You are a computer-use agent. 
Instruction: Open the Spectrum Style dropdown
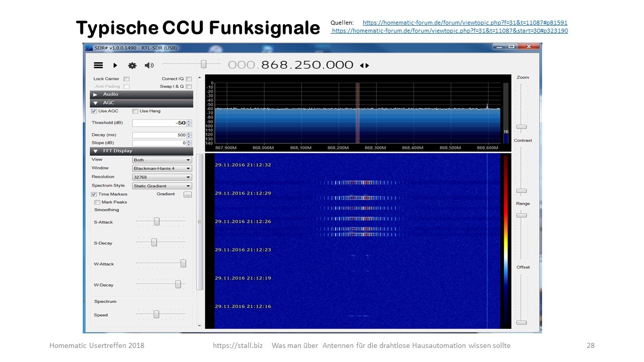(162, 186)
